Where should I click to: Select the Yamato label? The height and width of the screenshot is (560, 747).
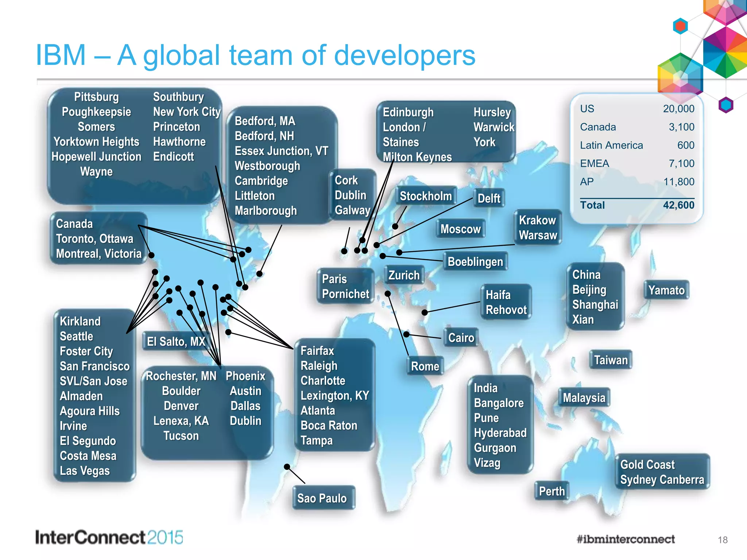666,290
